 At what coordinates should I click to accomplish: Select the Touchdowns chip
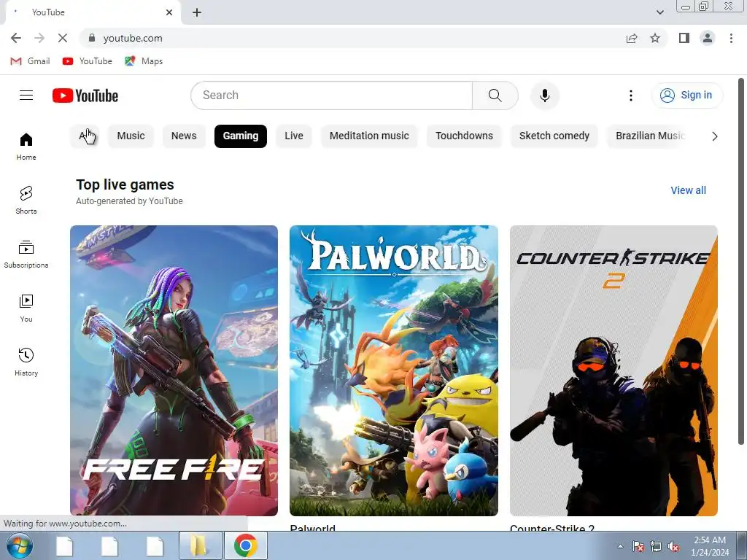tap(464, 136)
